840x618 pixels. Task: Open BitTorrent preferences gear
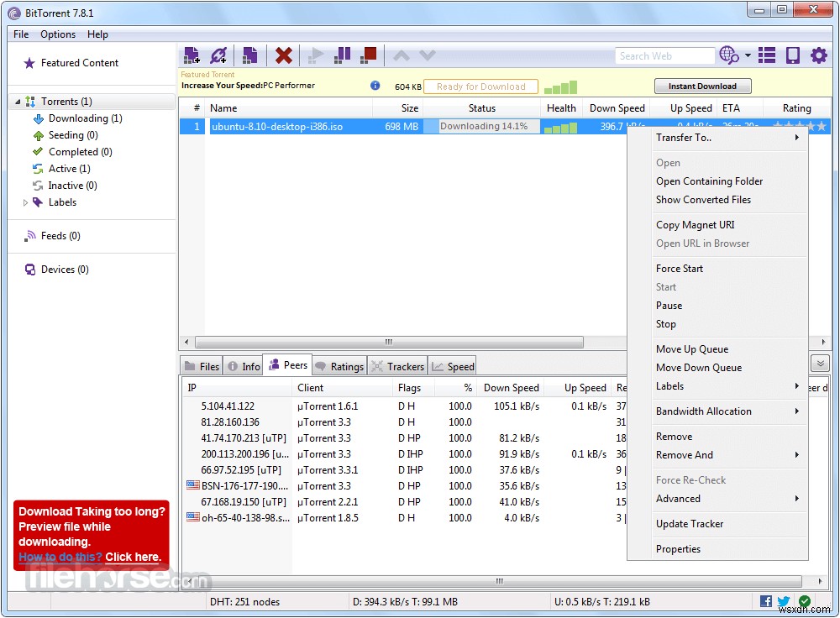tap(819, 55)
